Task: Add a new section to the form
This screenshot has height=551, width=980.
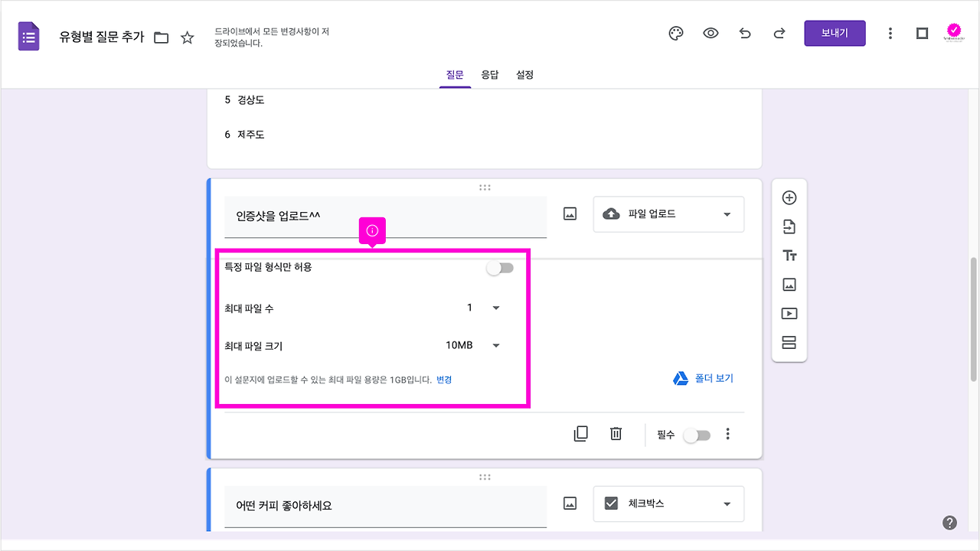Action: coord(789,342)
